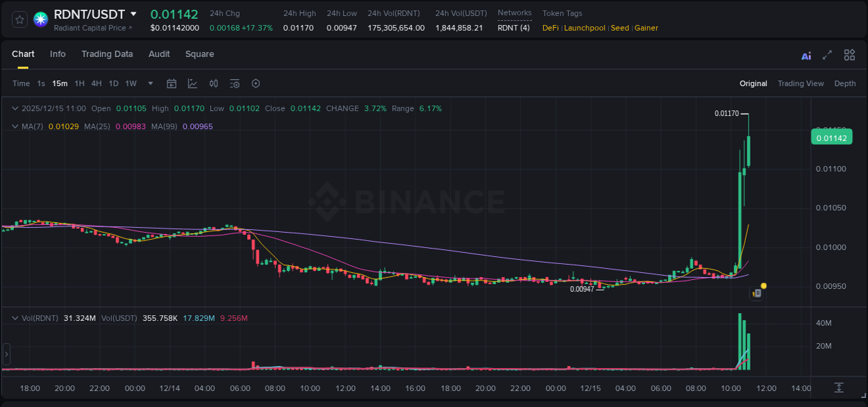Expand the chart to fullscreen
This screenshot has width=868, height=407.
[827, 54]
